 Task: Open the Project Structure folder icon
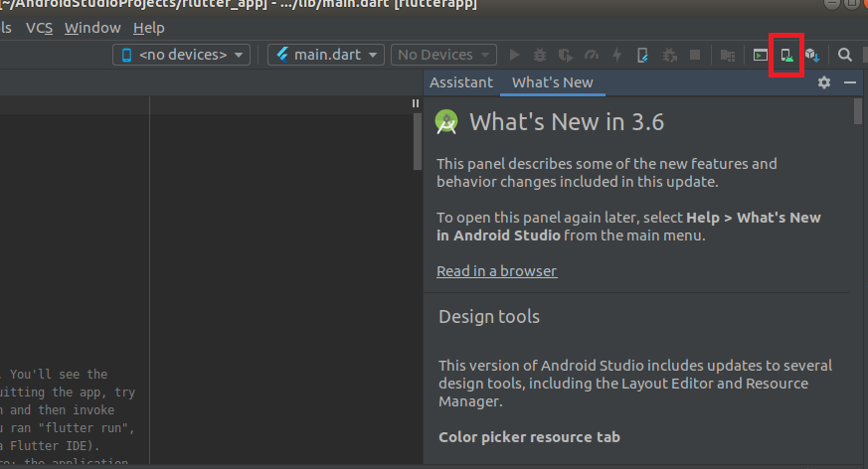tap(728, 55)
